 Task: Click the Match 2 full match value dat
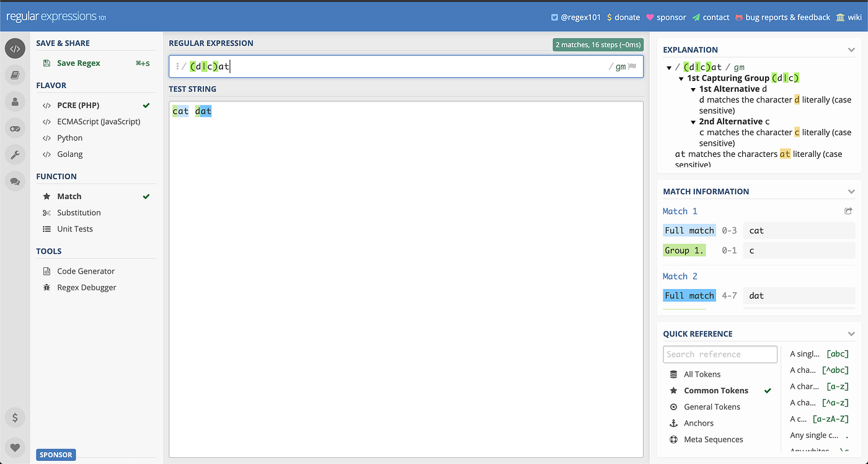799,296
